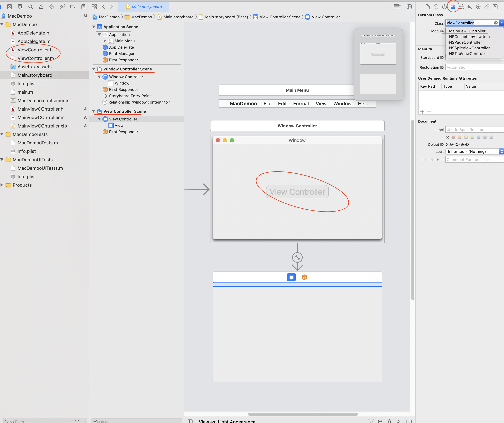Screen dimensions: 504x423
Task: Expand the Products folder
Action: point(2,185)
